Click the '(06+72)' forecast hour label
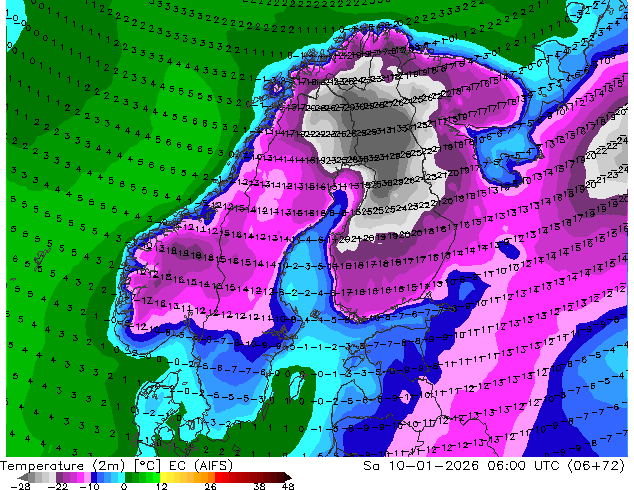Viewport: 634px width, 490px height. tap(596, 466)
